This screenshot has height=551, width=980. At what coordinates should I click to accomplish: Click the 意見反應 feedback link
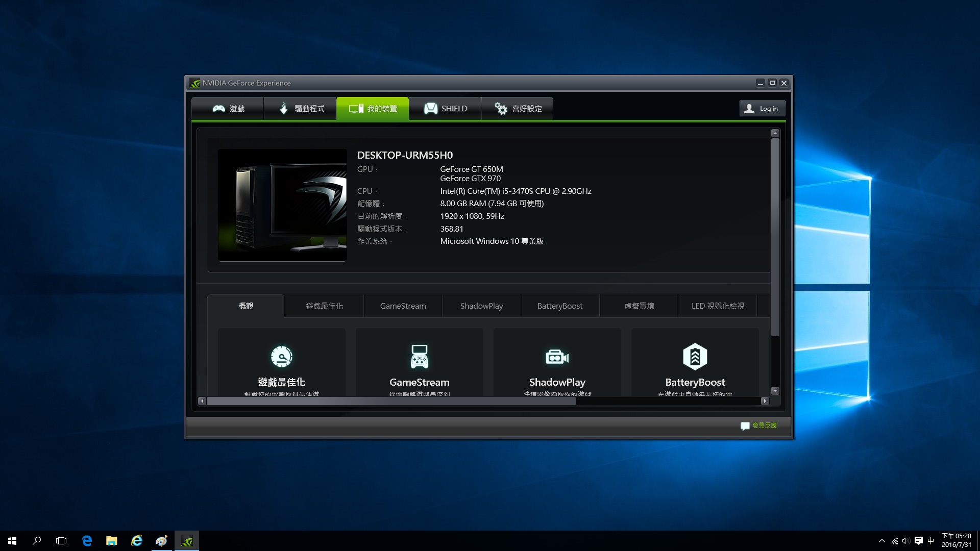click(759, 425)
